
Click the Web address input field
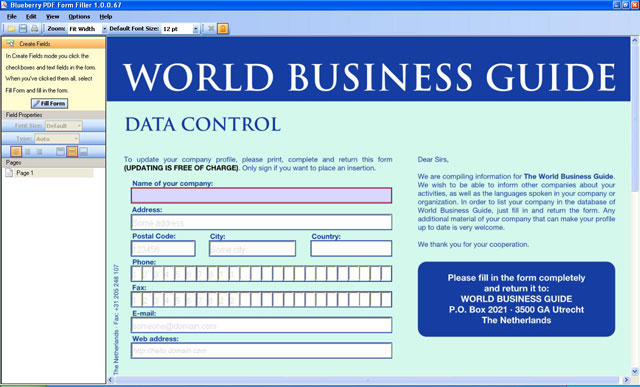261,351
